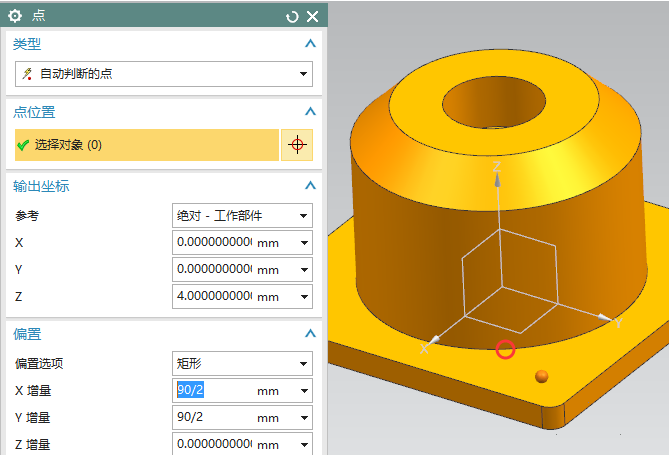Collapse the 类型 section
The height and width of the screenshot is (455, 670).
coord(310,44)
